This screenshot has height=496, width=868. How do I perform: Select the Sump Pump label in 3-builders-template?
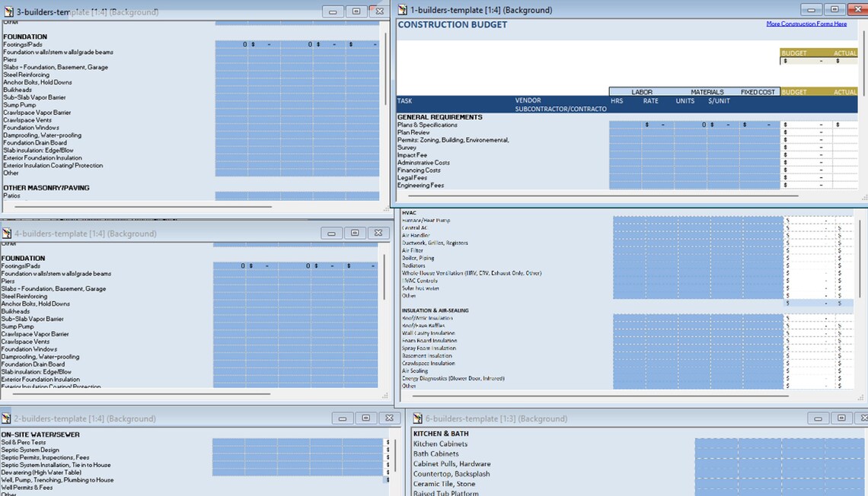click(x=21, y=105)
